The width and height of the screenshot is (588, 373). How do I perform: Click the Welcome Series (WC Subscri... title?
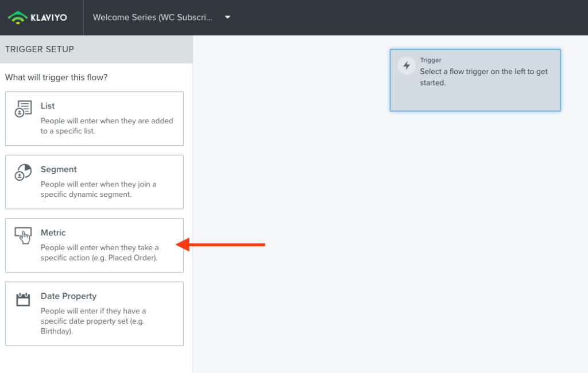point(152,17)
